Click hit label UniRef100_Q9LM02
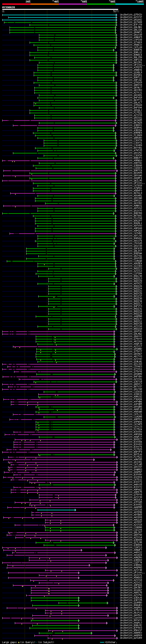The height and width of the screenshot is (644, 146). point(131,334)
